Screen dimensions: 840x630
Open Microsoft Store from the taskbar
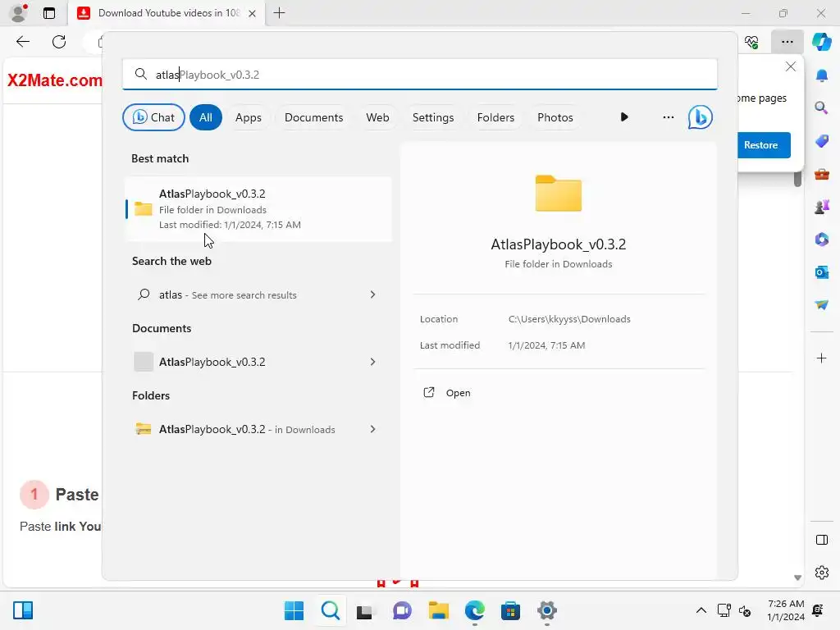point(510,610)
